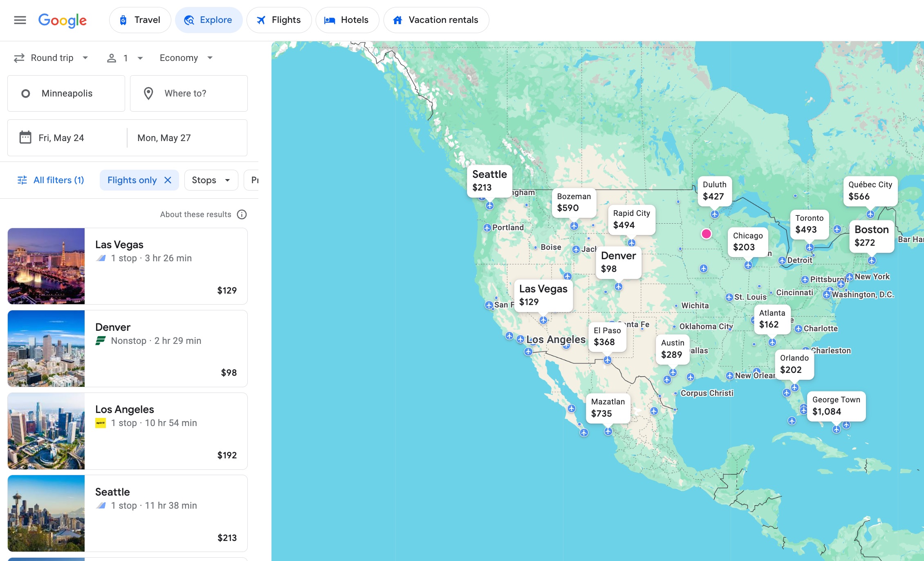Click the Seattle airplane pin on the map
This screenshot has width=924, height=561.
click(x=489, y=206)
